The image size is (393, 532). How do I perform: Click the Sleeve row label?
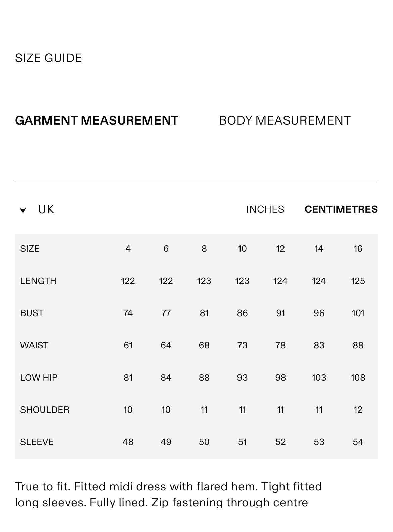(x=37, y=442)
